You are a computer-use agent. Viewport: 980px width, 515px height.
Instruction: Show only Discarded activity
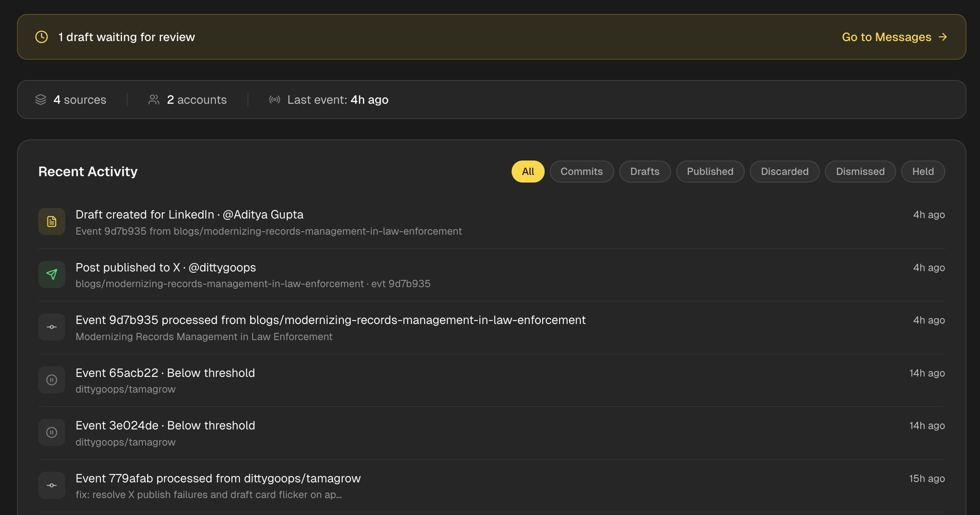785,172
